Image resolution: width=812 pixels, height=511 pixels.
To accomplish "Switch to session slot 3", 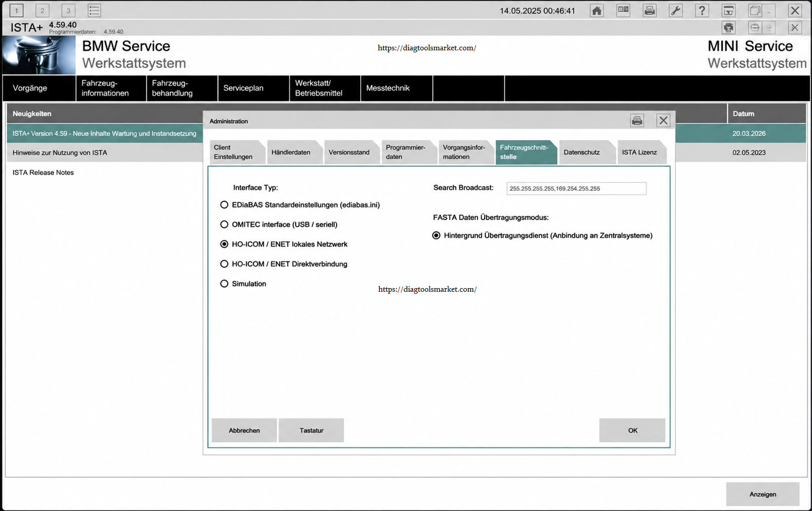I will (x=68, y=10).
